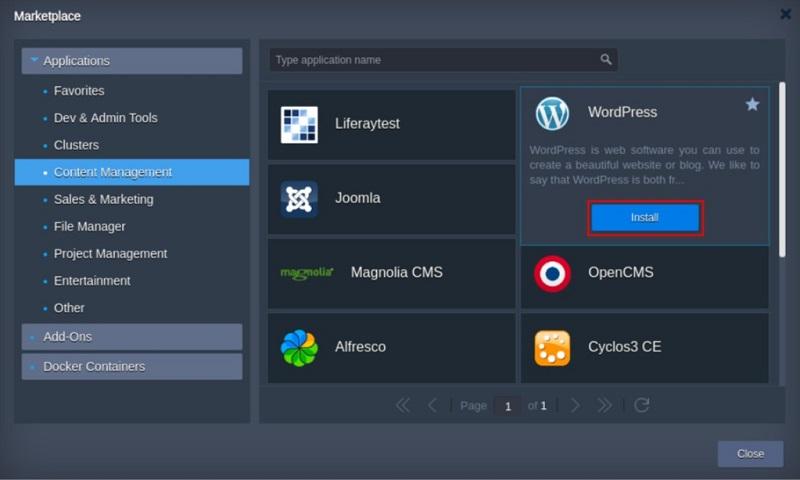Go to first page arrow
Image resolution: width=800 pixels, height=480 pixels.
[x=403, y=406]
